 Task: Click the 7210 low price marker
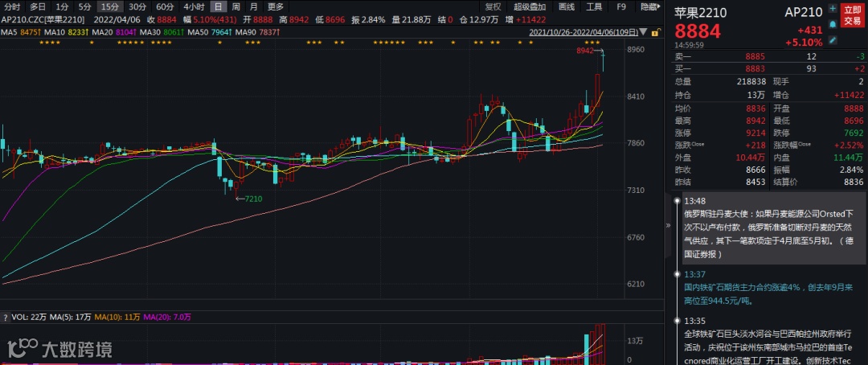click(253, 199)
